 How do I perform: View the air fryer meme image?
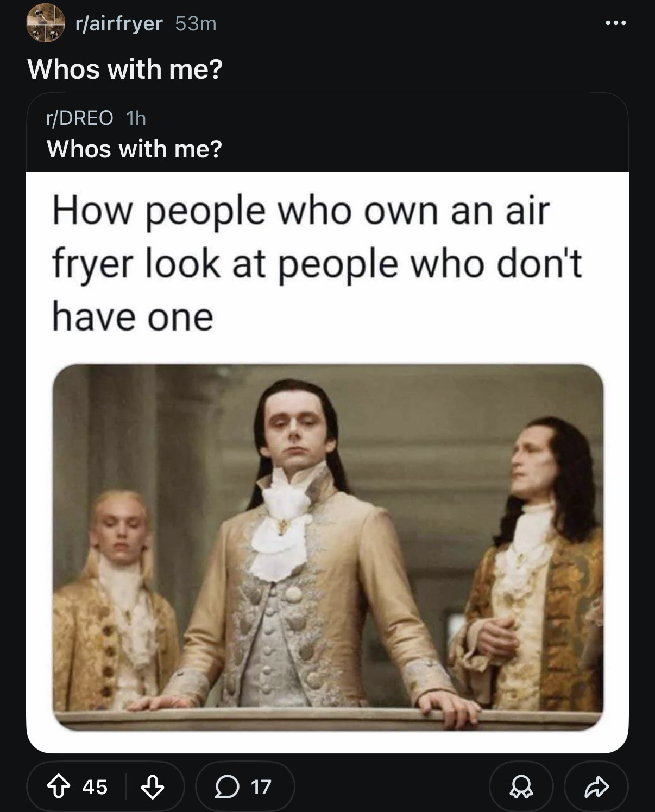coord(327,462)
